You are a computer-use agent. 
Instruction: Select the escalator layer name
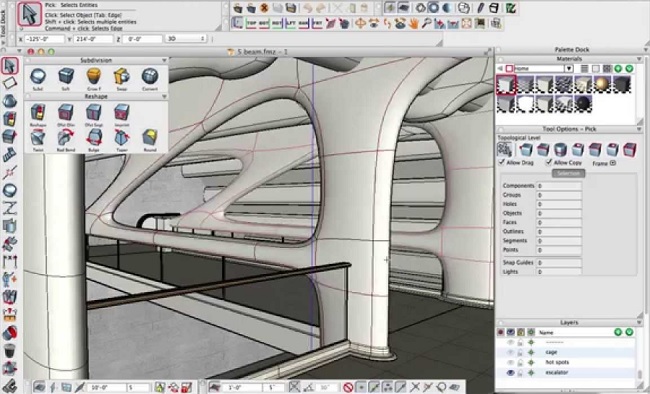(557, 372)
